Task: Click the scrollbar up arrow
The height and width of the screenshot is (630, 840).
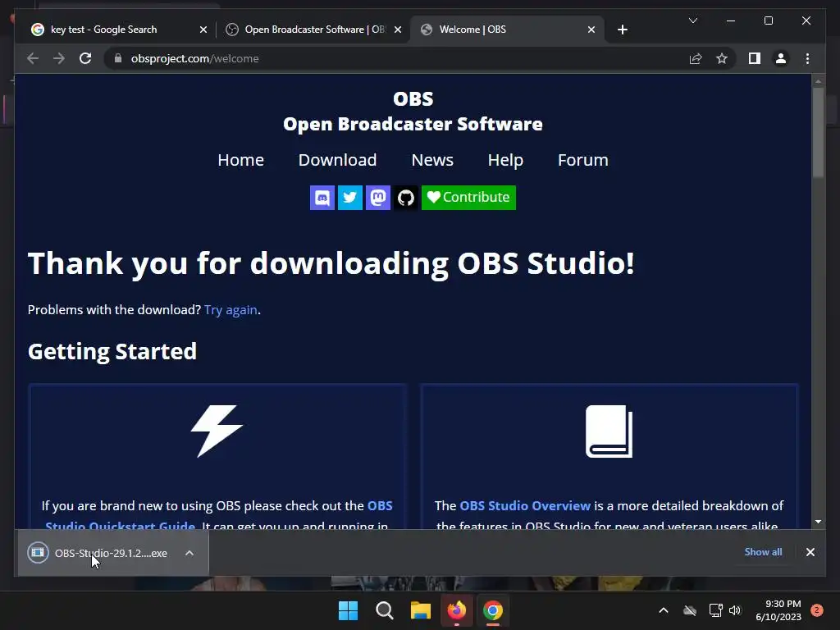Action: (x=818, y=81)
